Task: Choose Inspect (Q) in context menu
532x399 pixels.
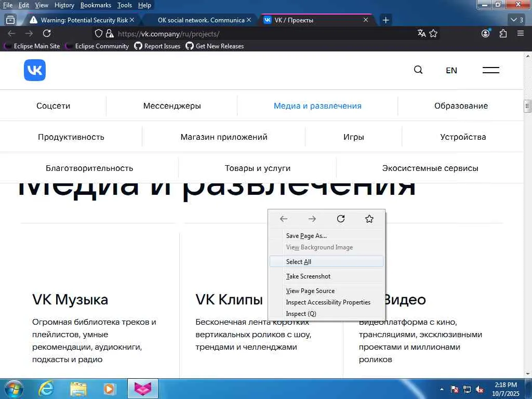Action: [x=326, y=314]
